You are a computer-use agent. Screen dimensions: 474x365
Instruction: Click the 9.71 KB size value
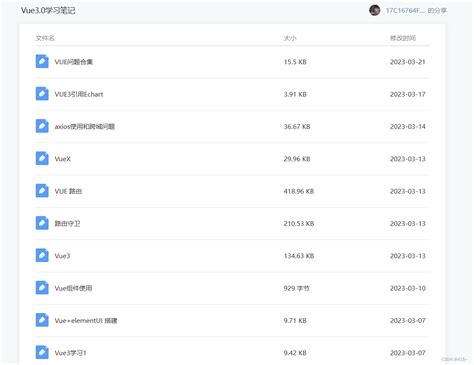coord(295,321)
